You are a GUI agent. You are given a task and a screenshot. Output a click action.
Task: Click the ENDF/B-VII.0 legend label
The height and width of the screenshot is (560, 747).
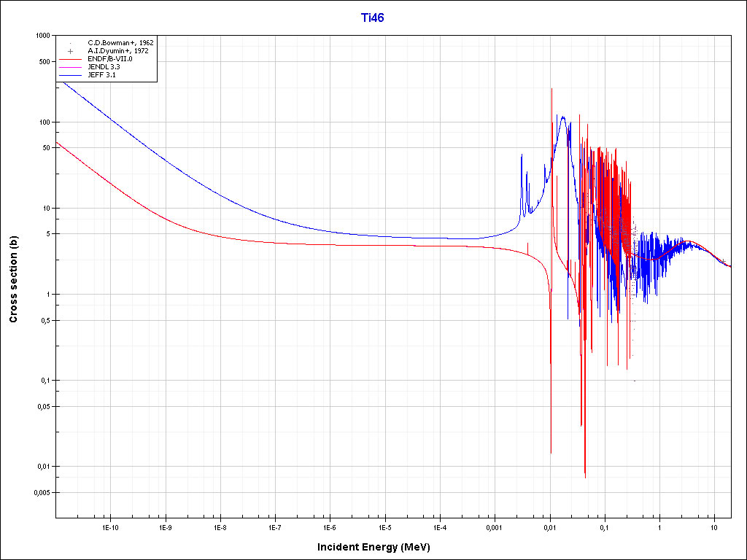[109, 59]
